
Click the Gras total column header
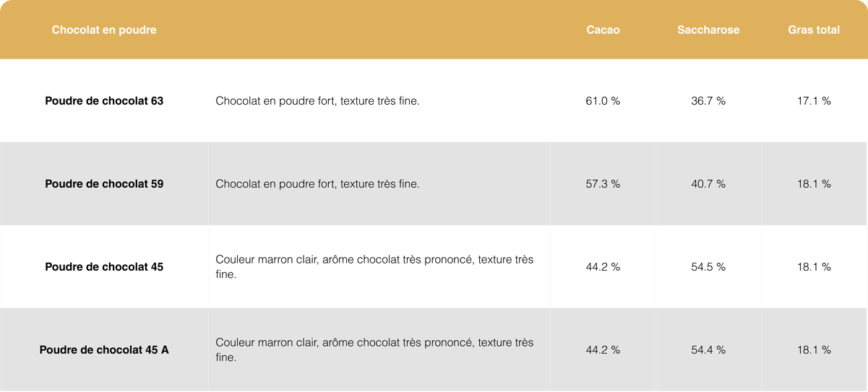pyautogui.click(x=814, y=30)
